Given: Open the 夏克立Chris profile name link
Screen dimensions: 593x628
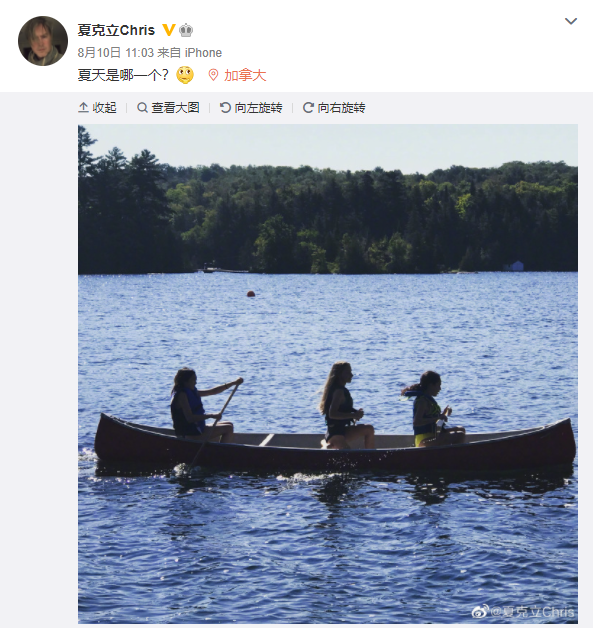Looking at the screenshot, I should pos(116,30).
